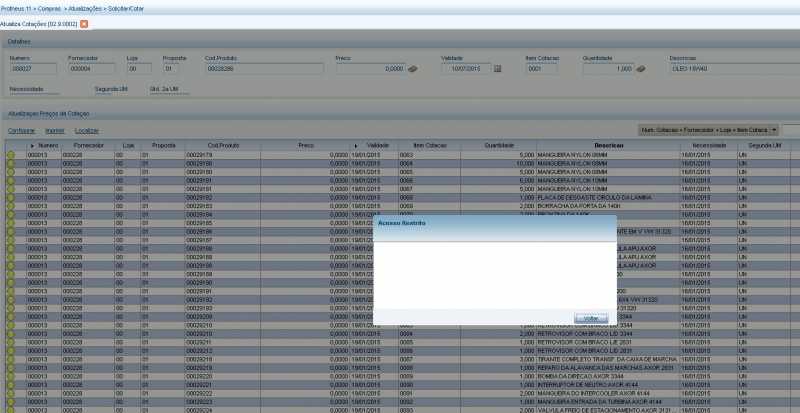
Task: Open calculator icon beside the Quantidade field
Action: click(641, 68)
